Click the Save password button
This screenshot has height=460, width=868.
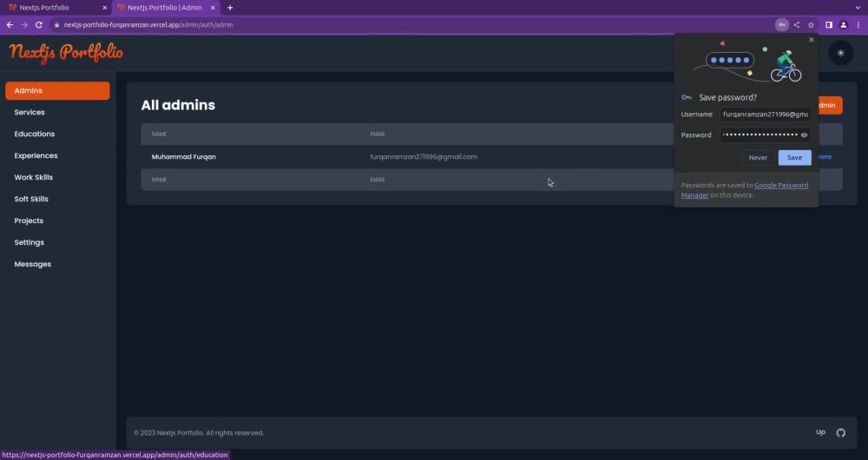[x=794, y=158]
